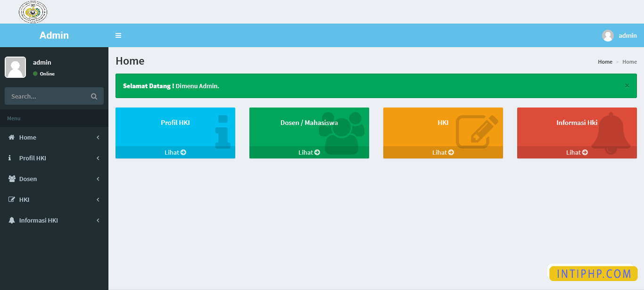The width and height of the screenshot is (644, 290).
Task: Click the Dosen users icon in the sidebar
Action: [x=11, y=179]
